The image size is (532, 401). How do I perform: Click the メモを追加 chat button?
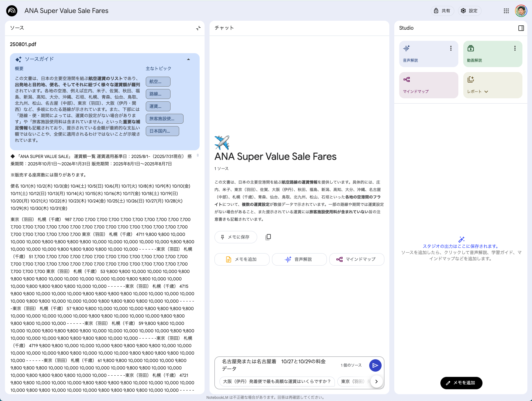242,259
